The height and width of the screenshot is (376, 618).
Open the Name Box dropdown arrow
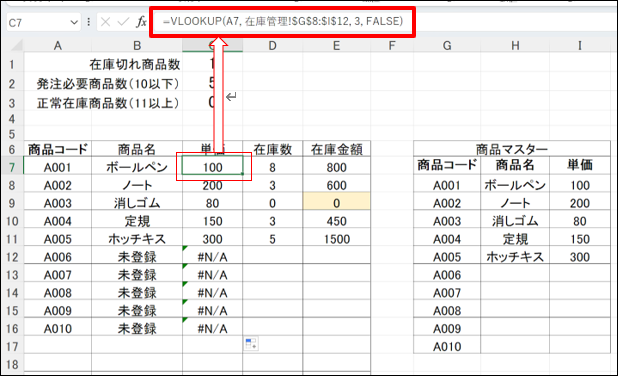pos(74,22)
